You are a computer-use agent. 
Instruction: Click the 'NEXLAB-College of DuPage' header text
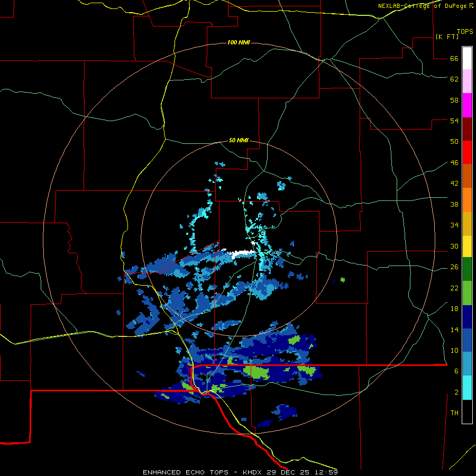(423, 6)
